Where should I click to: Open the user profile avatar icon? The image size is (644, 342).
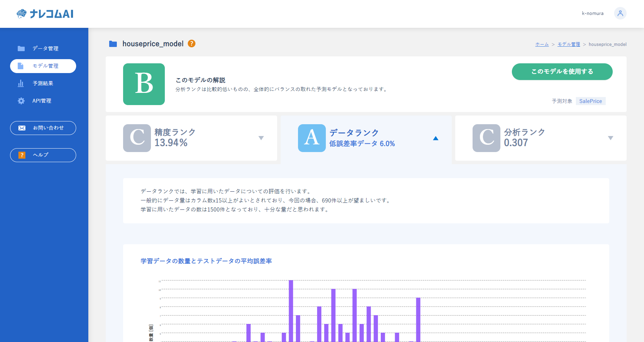click(x=620, y=14)
